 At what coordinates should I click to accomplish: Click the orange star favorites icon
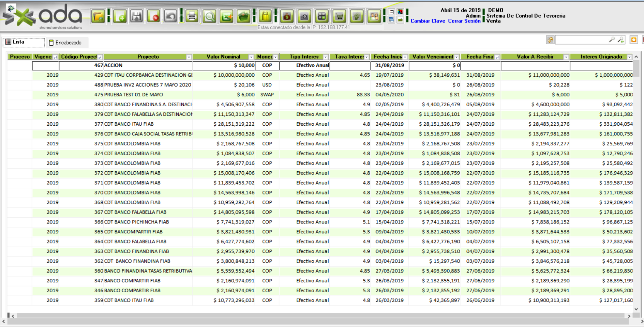(x=634, y=40)
